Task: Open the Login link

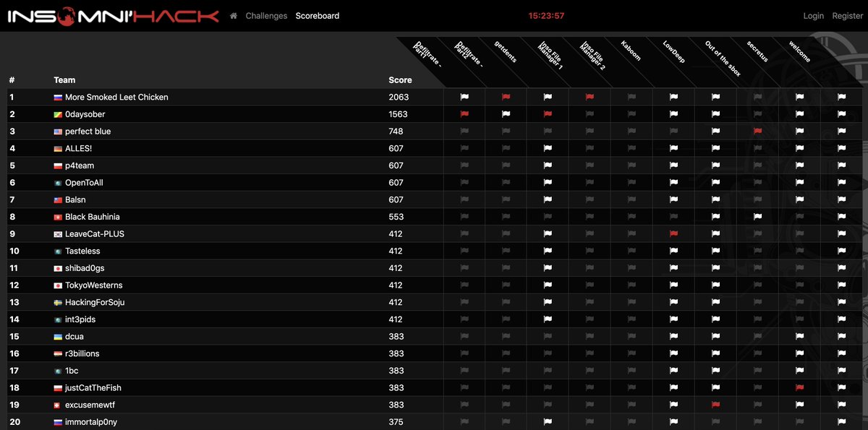Action: 814,15
